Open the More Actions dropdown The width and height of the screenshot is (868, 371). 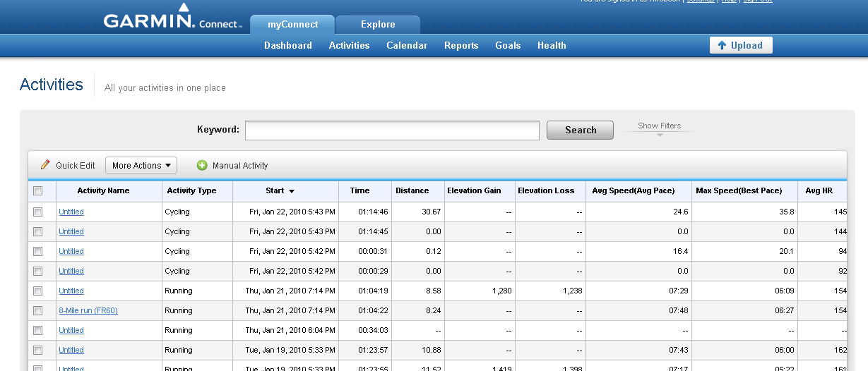(x=141, y=165)
